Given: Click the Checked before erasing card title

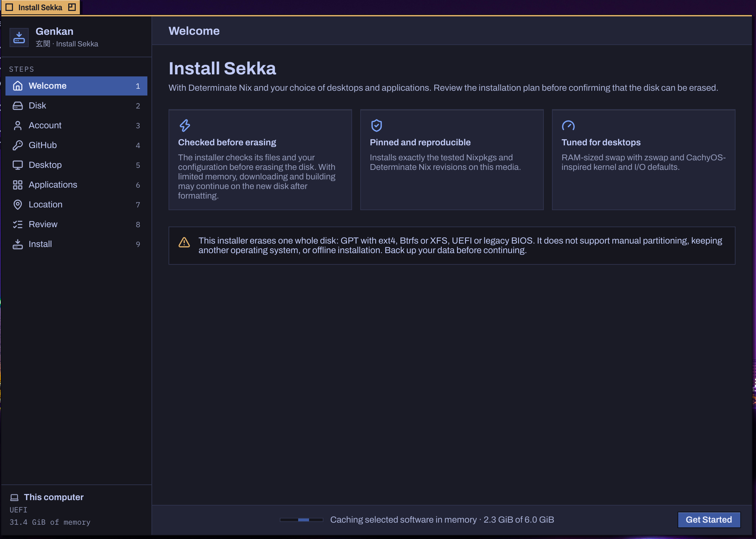Looking at the screenshot, I should click(x=227, y=142).
